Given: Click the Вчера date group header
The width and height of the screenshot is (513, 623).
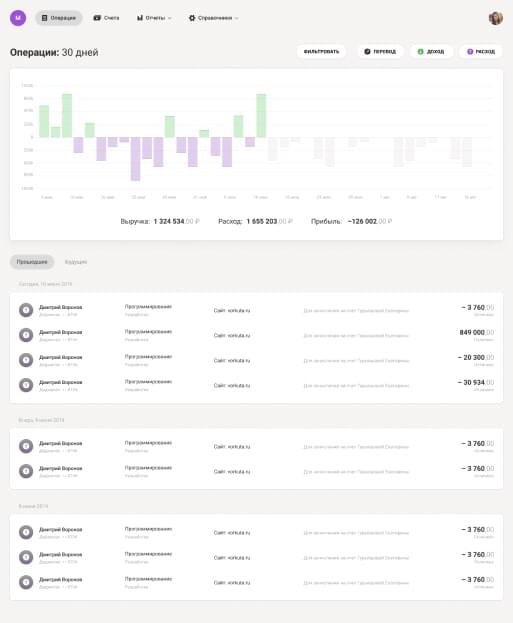Looking at the screenshot, I should pos(41,420).
